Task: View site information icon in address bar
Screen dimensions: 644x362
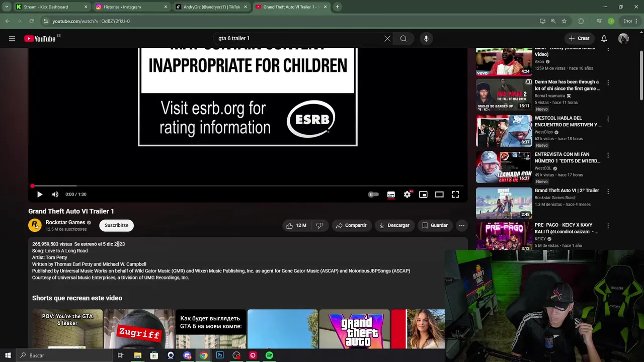Action: [45, 21]
